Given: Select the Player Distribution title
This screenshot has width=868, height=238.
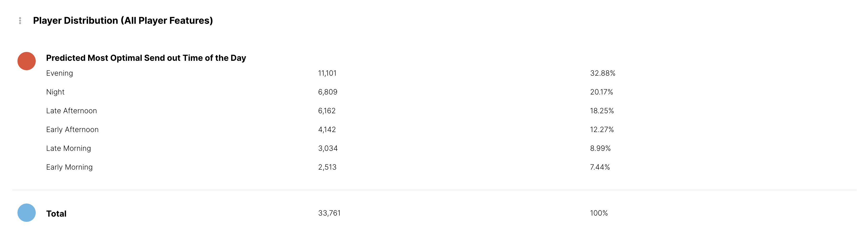Looking at the screenshot, I should (123, 21).
